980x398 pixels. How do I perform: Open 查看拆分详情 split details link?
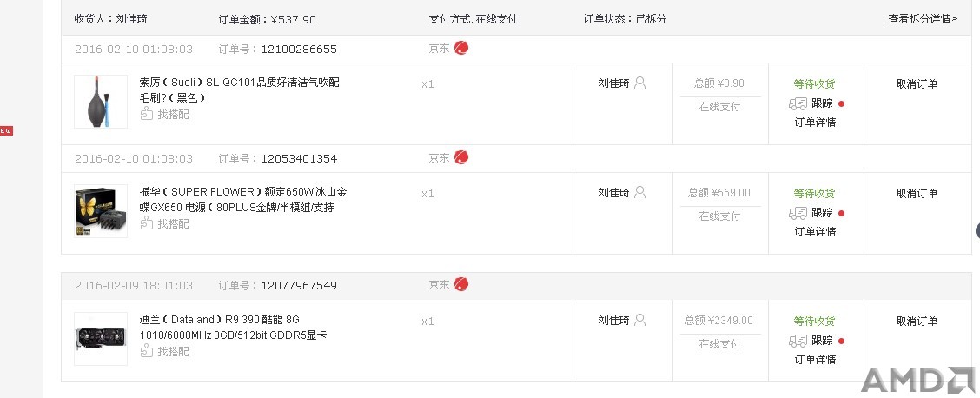point(923,19)
